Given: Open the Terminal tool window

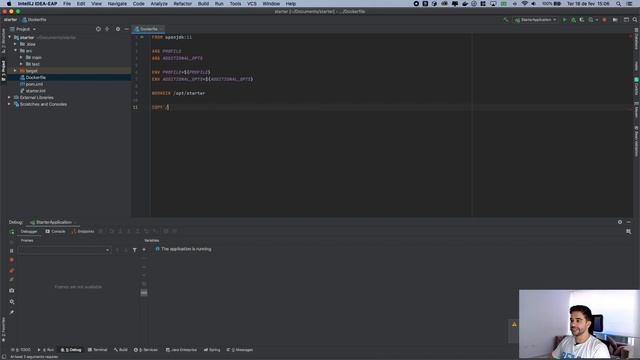Looking at the screenshot, I should [x=98, y=350].
